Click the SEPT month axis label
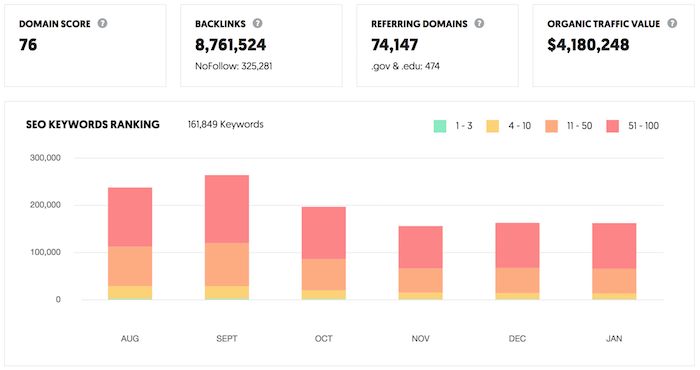 click(x=227, y=338)
